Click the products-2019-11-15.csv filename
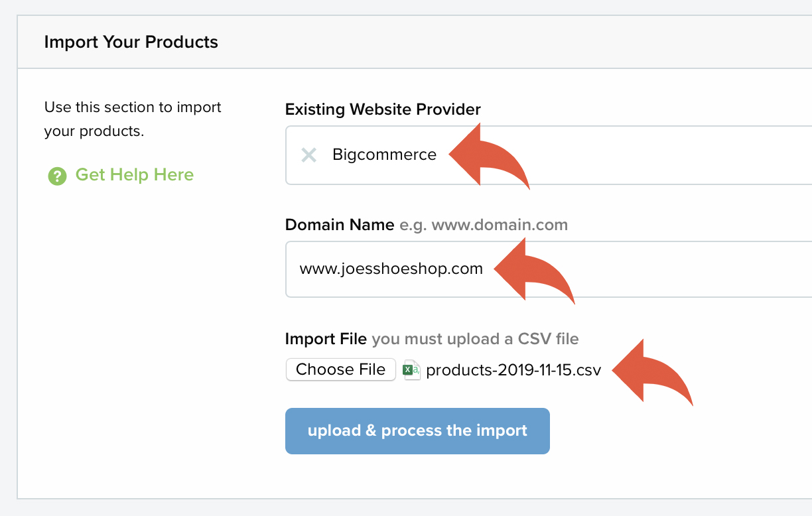812x516 pixels. (513, 370)
